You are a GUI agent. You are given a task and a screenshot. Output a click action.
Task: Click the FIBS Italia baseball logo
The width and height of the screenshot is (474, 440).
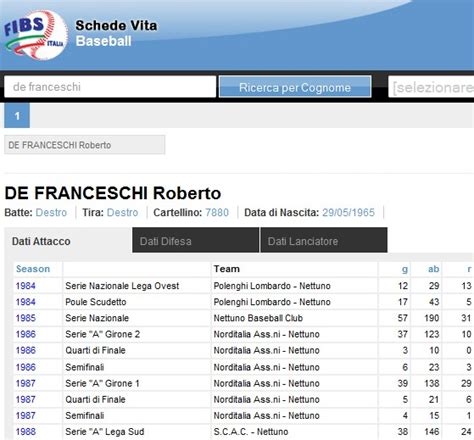(x=35, y=35)
